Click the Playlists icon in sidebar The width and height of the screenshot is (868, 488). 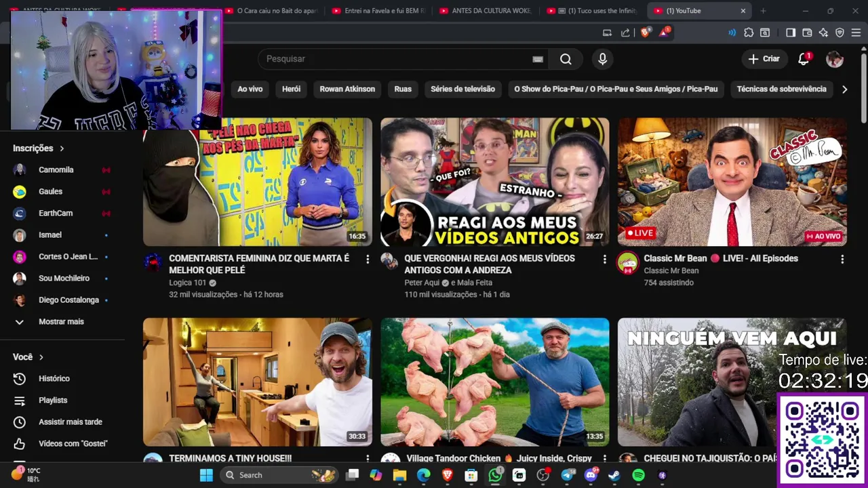(20, 401)
